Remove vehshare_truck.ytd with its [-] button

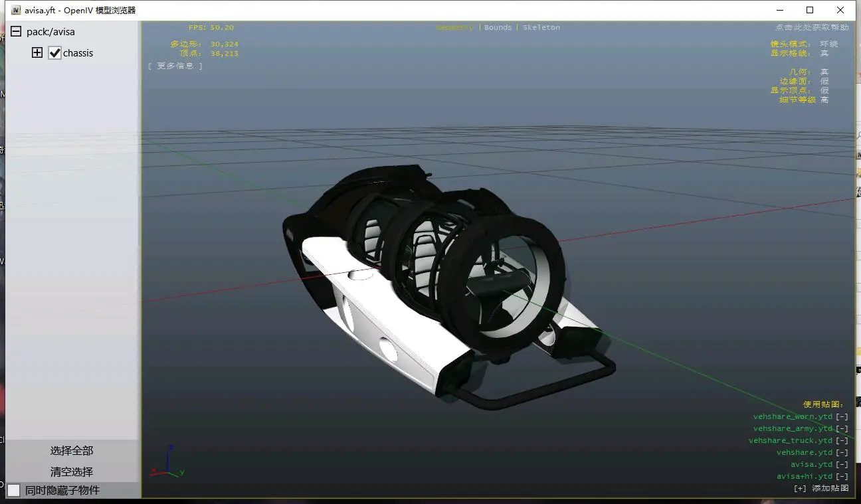842,441
